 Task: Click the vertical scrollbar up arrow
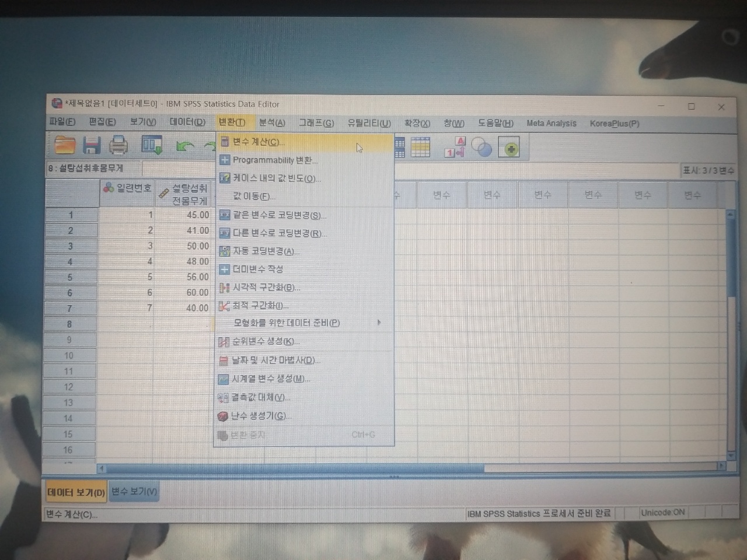coord(730,215)
